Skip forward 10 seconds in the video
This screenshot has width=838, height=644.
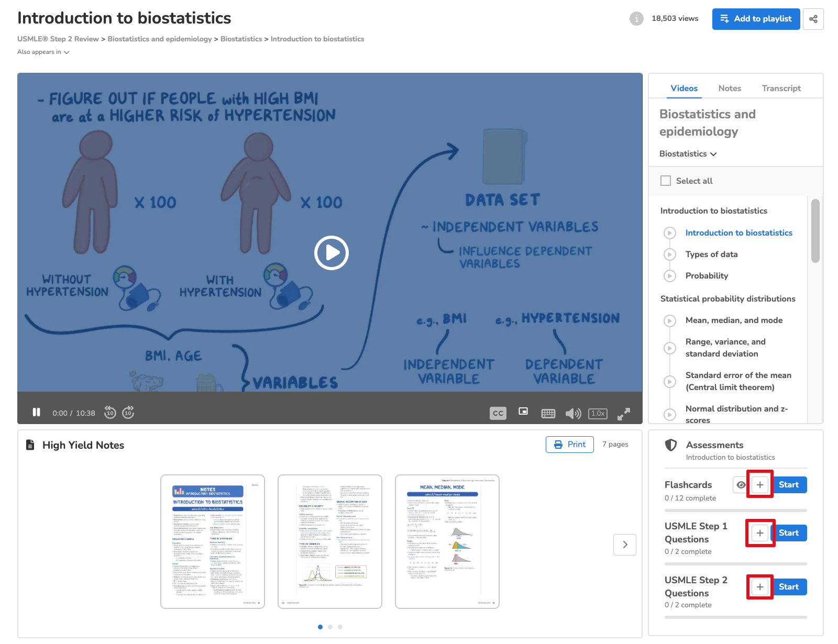[128, 413]
